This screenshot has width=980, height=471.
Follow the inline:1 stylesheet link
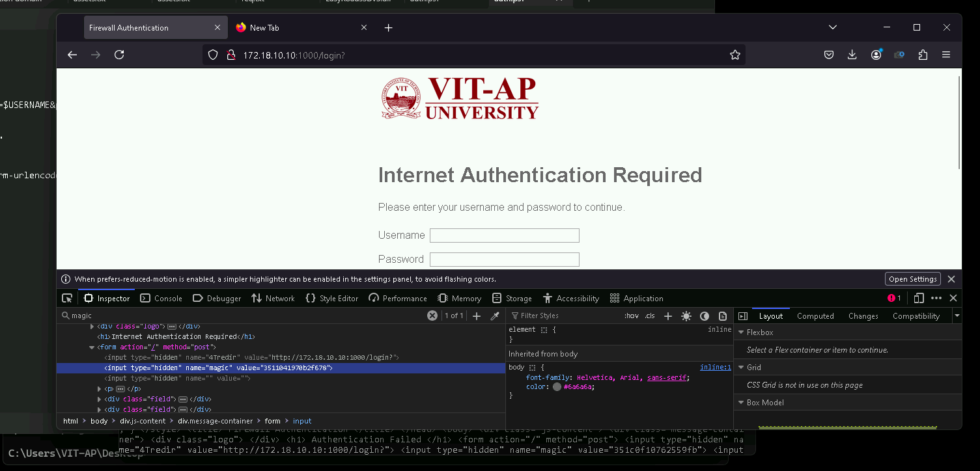click(715, 368)
